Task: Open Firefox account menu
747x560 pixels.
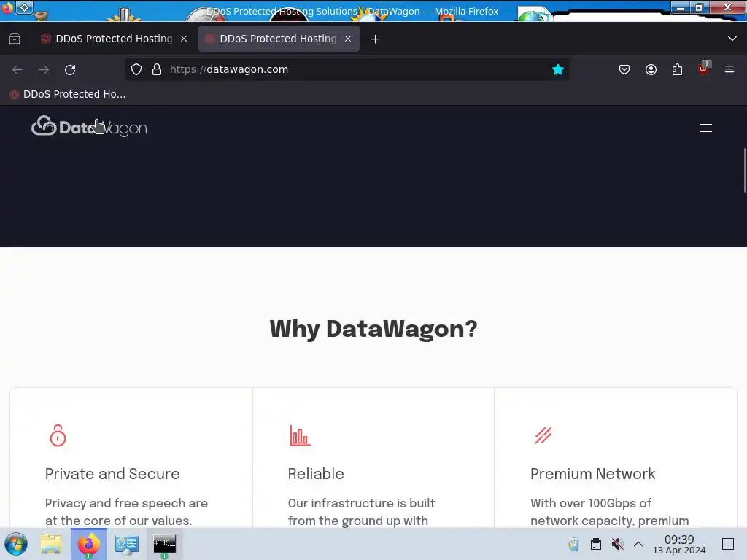Action: 651,69
